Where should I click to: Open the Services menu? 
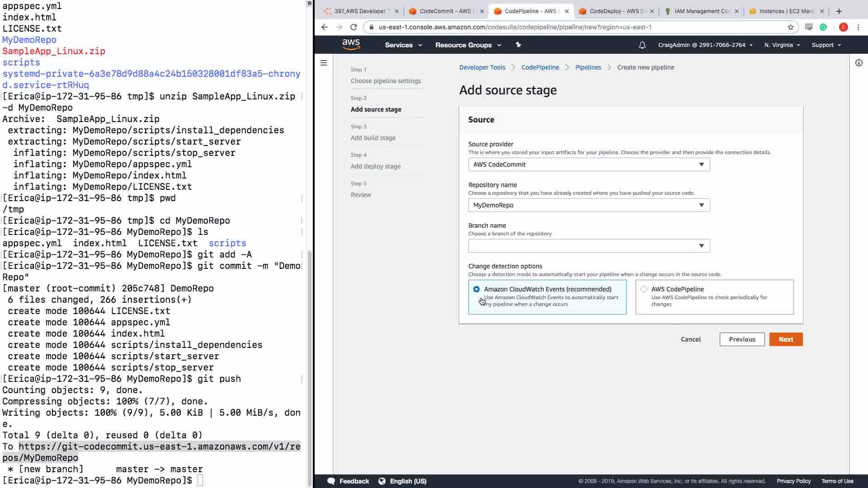coord(403,45)
